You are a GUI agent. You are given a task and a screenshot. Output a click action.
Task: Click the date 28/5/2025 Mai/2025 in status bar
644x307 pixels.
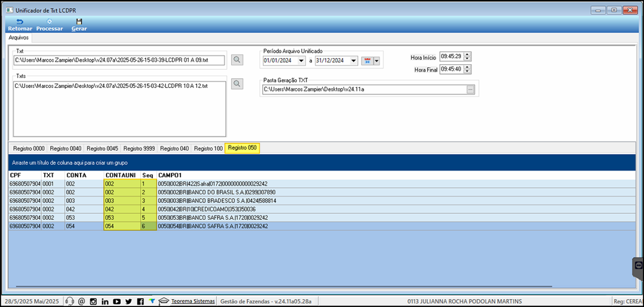pyautogui.click(x=32, y=302)
